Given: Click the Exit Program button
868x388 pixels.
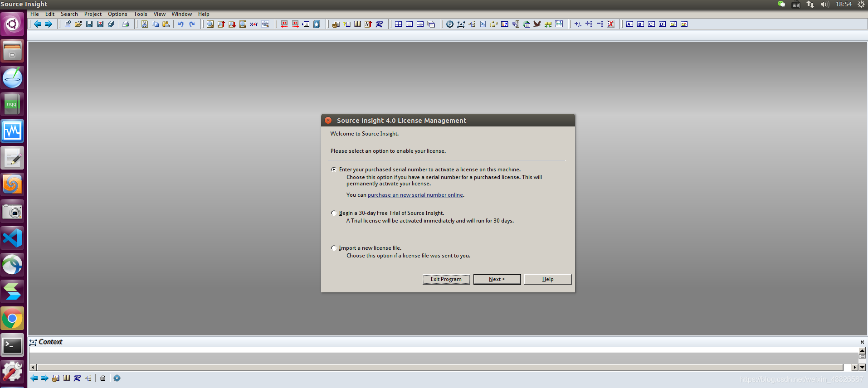Looking at the screenshot, I should click(446, 279).
